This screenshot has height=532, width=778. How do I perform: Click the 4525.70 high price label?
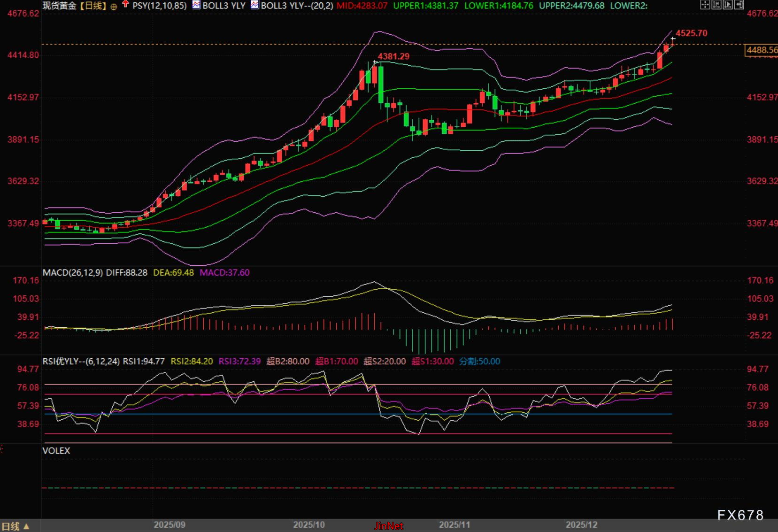point(691,33)
